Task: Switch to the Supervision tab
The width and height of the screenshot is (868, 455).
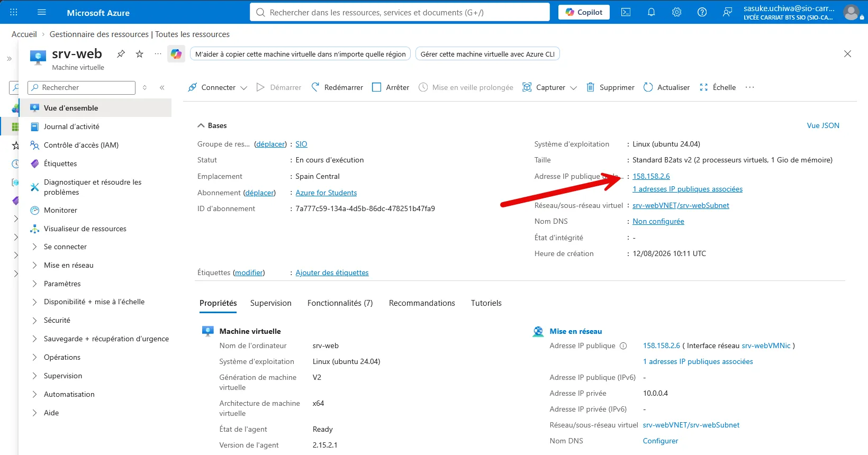Action: point(271,303)
